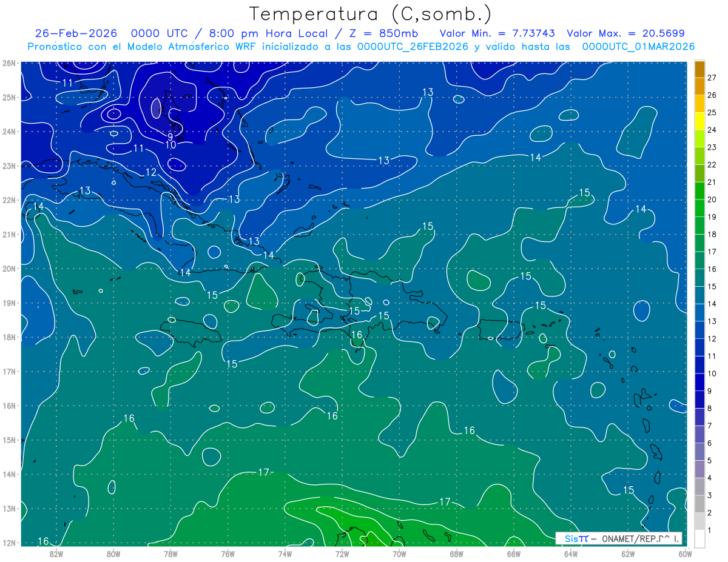Image resolution: width=728 pixels, height=562 pixels.
Task: Click the longitude axis label "76W"
Action: coord(228,554)
